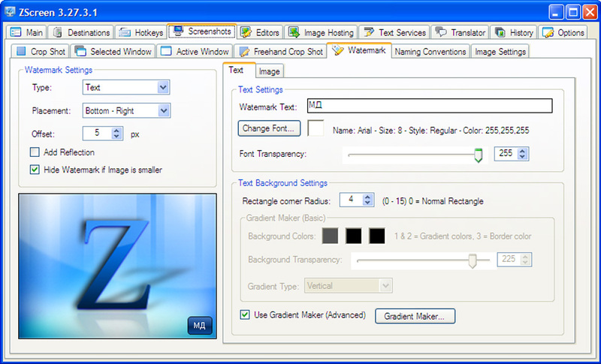Viewport: 601px width, 364px height.
Task: Toggle the Add Reflection checkbox
Action: 35,152
